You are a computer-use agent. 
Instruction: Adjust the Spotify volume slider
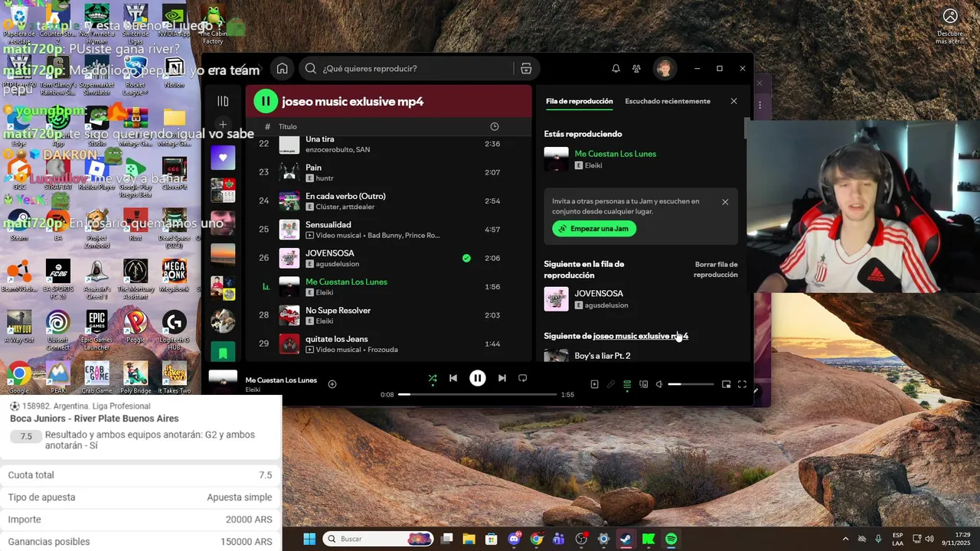tap(691, 384)
